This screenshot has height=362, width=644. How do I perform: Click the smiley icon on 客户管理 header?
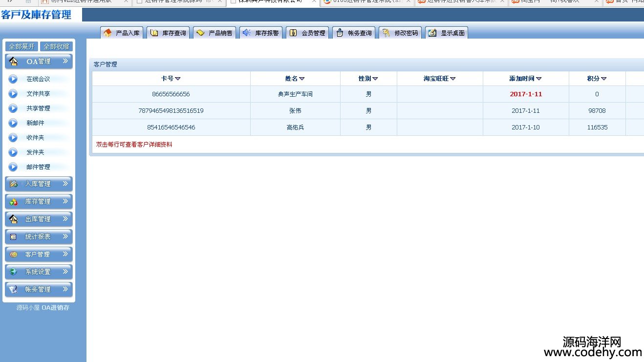point(14,255)
